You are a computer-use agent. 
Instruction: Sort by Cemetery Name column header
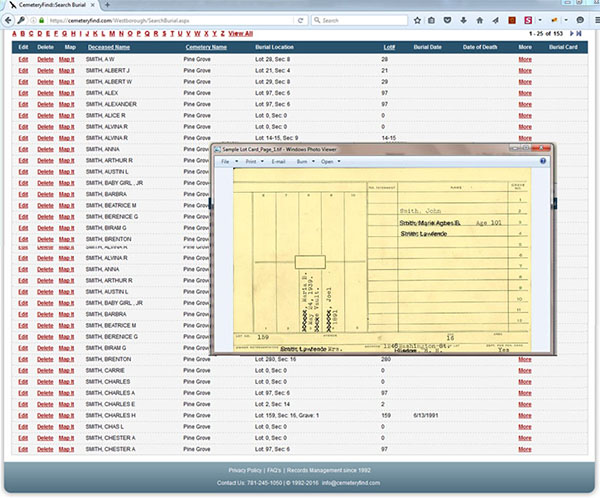coord(206,47)
